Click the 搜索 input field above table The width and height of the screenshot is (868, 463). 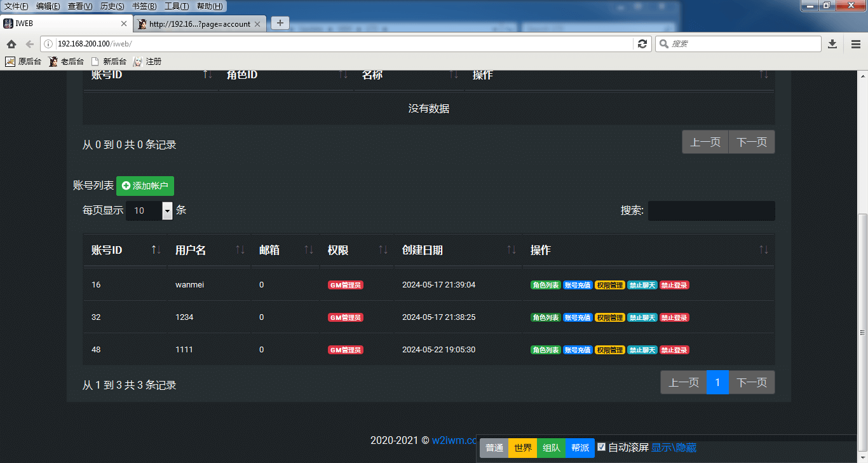[711, 211]
